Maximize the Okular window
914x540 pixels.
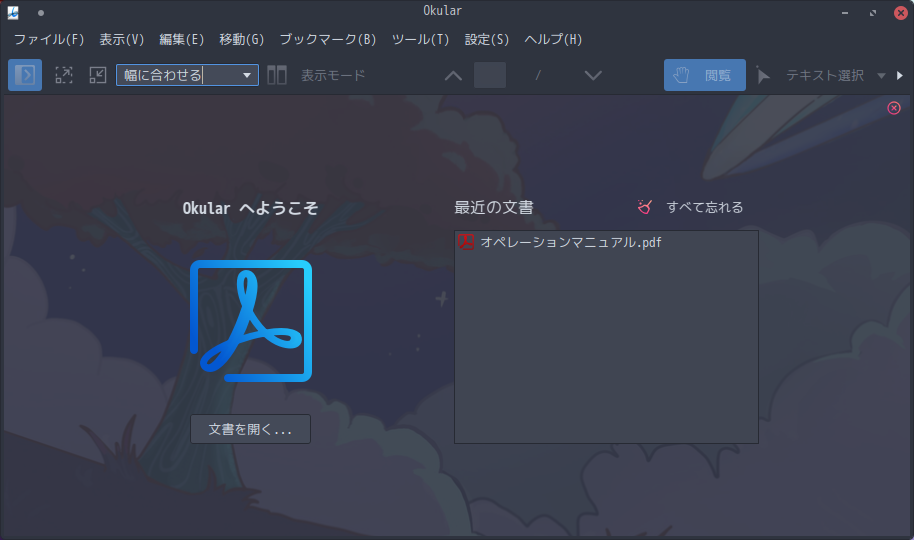(x=873, y=12)
